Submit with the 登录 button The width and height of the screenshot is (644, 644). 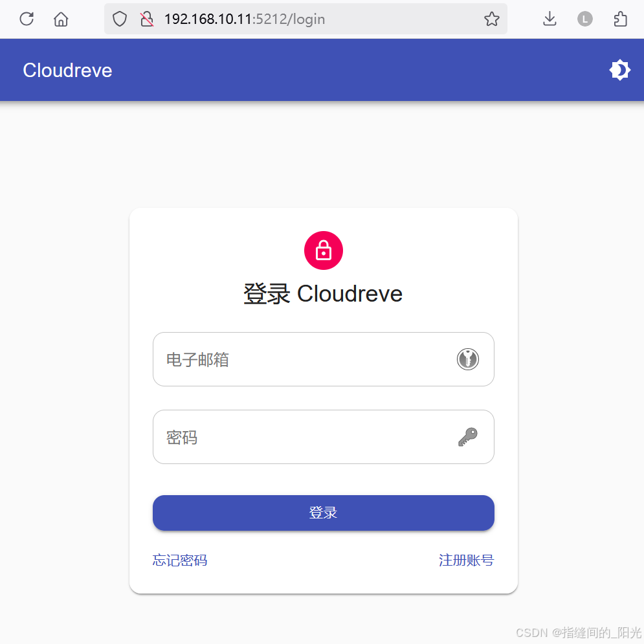pos(323,513)
